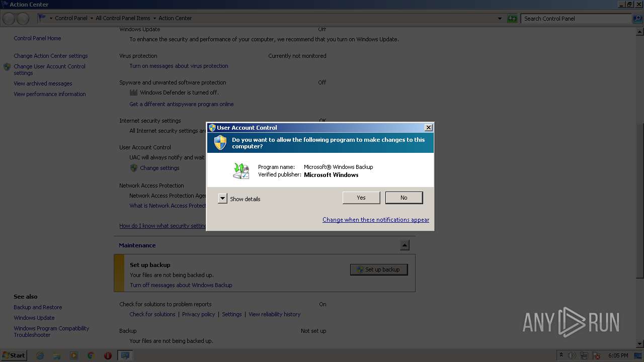Open UAC Change settings link
Image resolution: width=644 pixels, height=362 pixels.
click(x=159, y=168)
